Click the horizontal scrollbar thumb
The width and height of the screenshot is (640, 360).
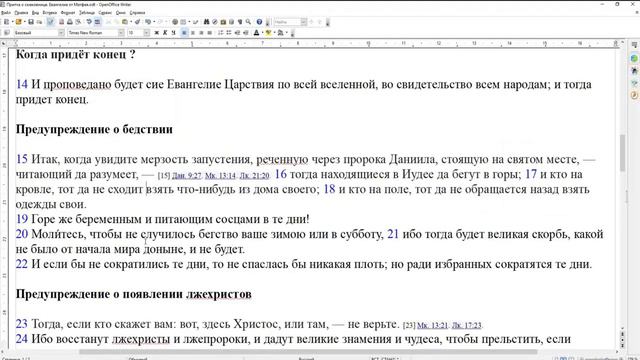(x=308, y=352)
